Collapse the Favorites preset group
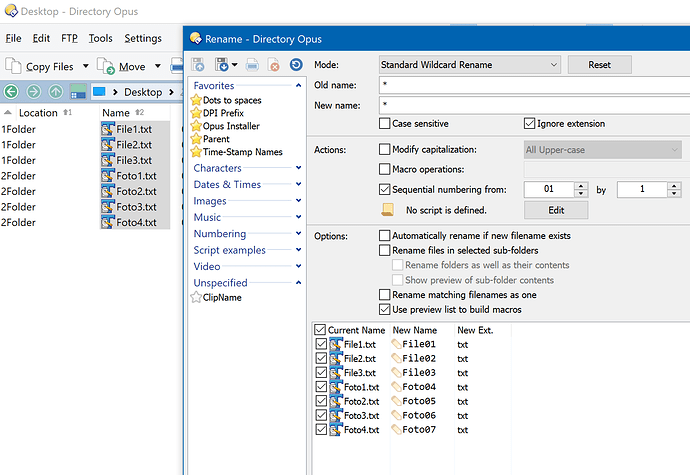The width and height of the screenshot is (690, 475). pyautogui.click(x=299, y=85)
